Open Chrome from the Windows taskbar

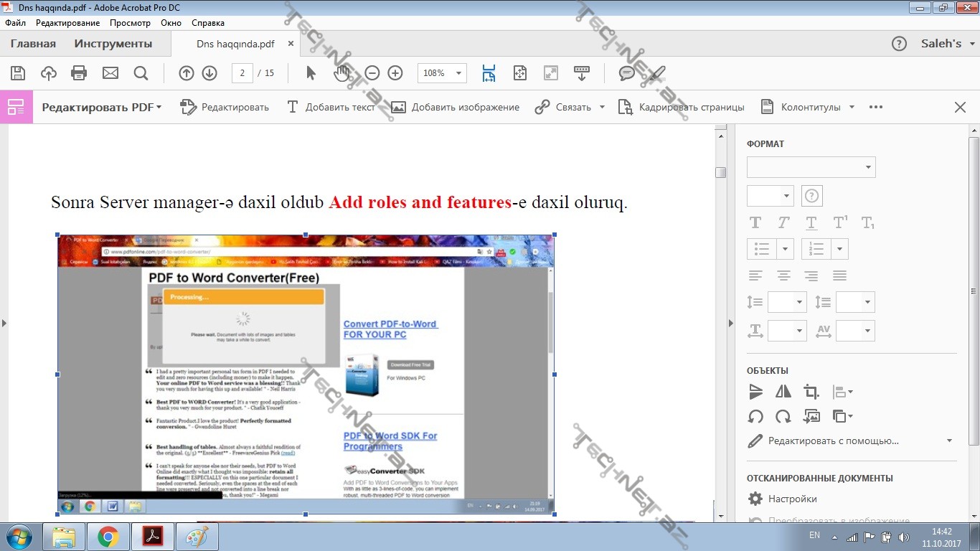[108, 537]
